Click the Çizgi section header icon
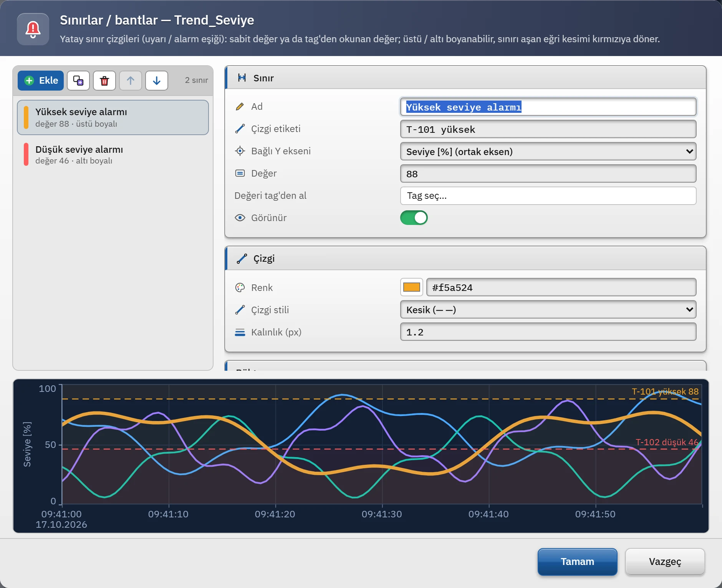722x588 pixels. click(242, 258)
